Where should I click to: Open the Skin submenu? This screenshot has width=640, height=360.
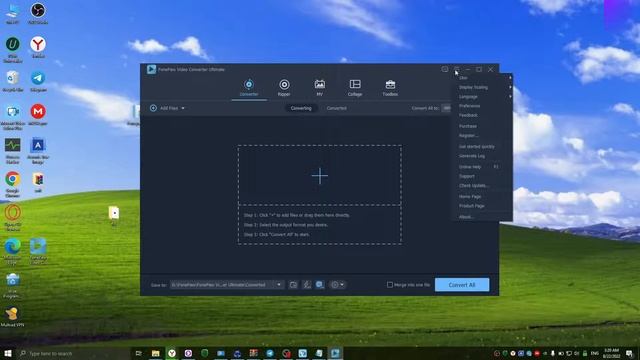pos(482,78)
